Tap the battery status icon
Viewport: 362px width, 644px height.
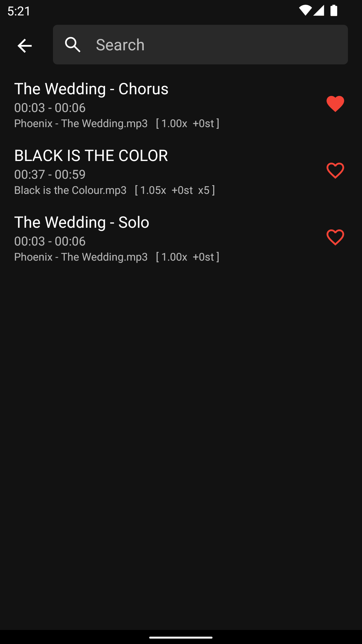(334, 11)
